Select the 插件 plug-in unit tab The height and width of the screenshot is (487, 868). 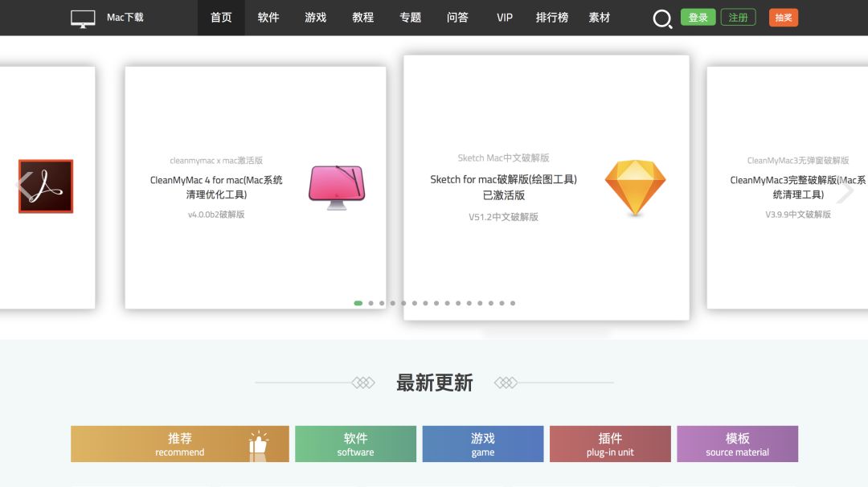point(610,444)
